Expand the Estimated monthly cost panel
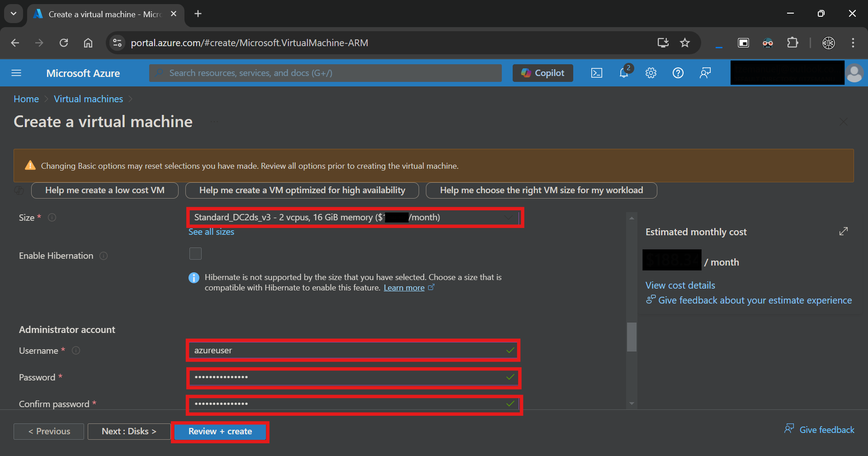 (844, 231)
